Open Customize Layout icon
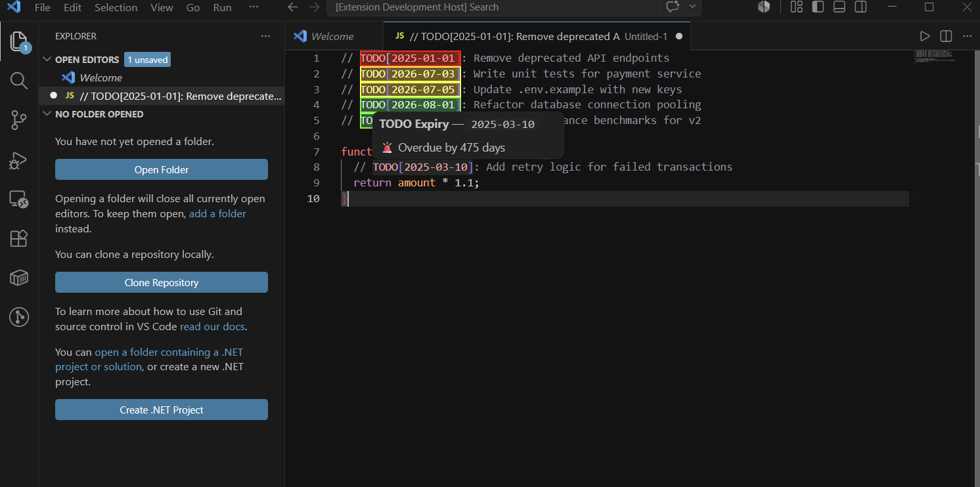 pos(797,7)
